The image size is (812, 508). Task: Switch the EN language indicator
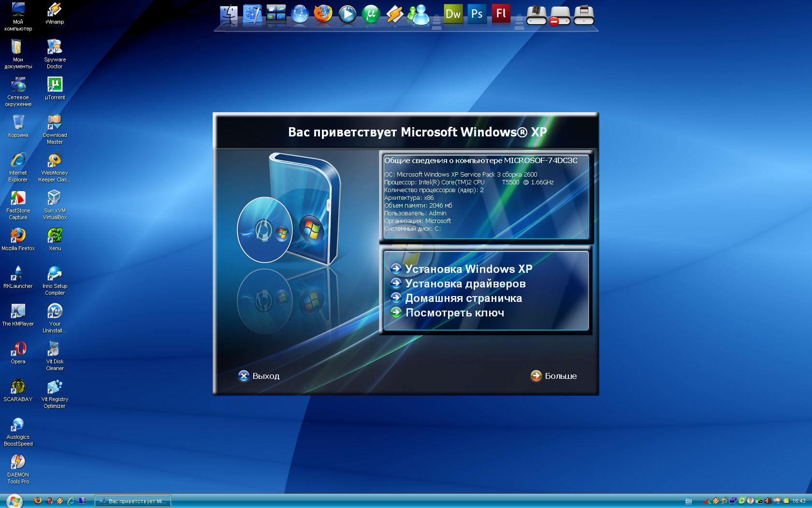tap(688, 501)
